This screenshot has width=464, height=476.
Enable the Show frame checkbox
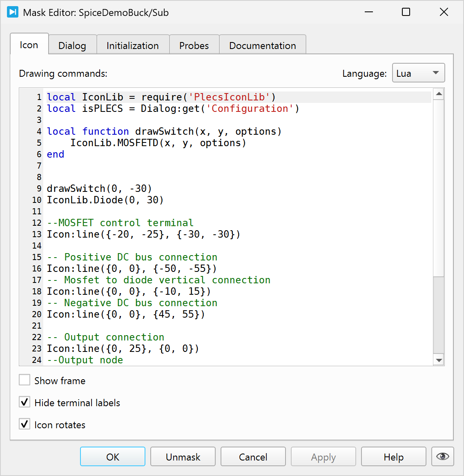pyautogui.click(x=25, y=380)
